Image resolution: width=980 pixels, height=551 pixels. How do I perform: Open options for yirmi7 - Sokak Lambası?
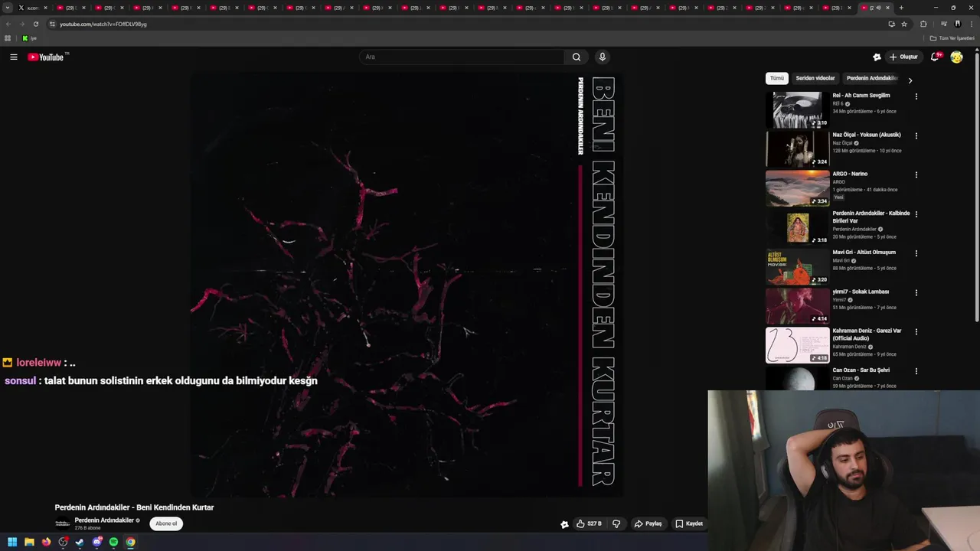916,292
